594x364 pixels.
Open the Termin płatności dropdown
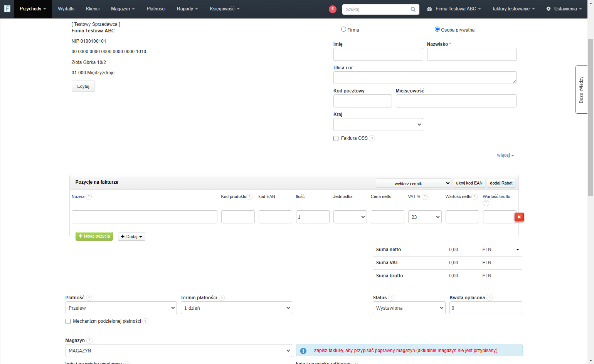click(x=236, y=308)
